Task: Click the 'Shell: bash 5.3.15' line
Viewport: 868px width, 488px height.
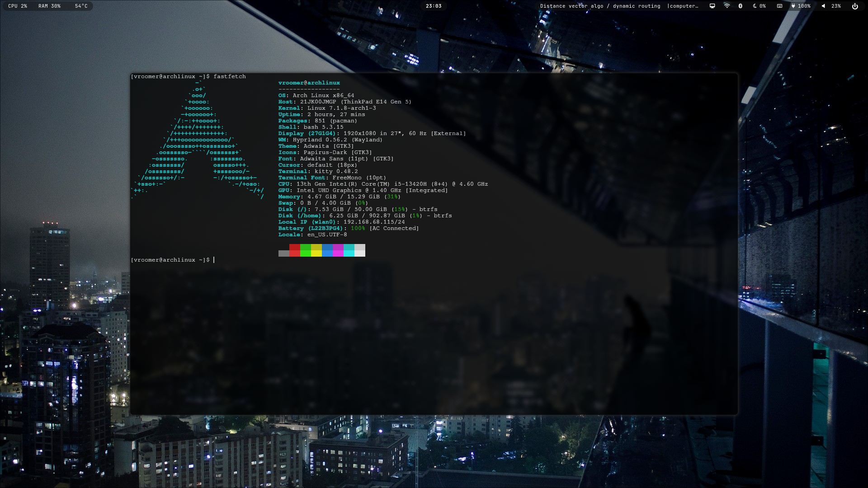Action: coord(311,127)
